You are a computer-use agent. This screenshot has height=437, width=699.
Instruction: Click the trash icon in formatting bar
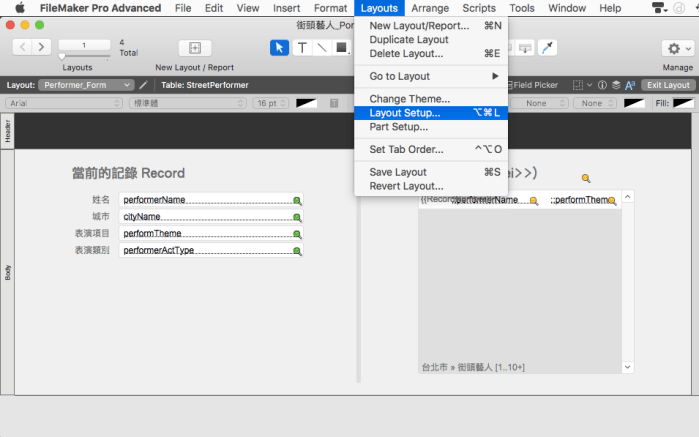coord(334,103)
